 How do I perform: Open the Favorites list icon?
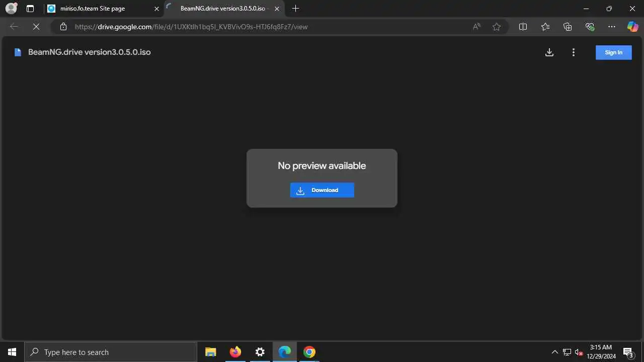[545, 27]
